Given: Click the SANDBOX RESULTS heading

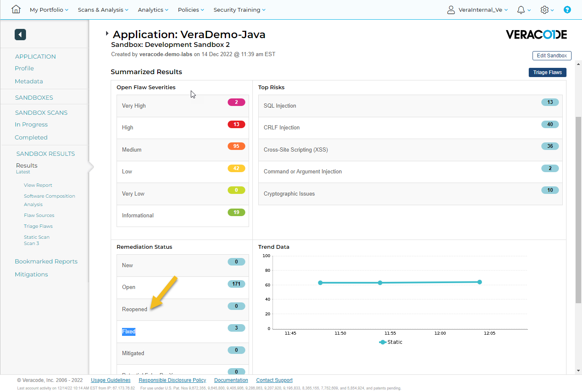Looking at the screenshot, I should pyautogui.click(x=45, y=154).
